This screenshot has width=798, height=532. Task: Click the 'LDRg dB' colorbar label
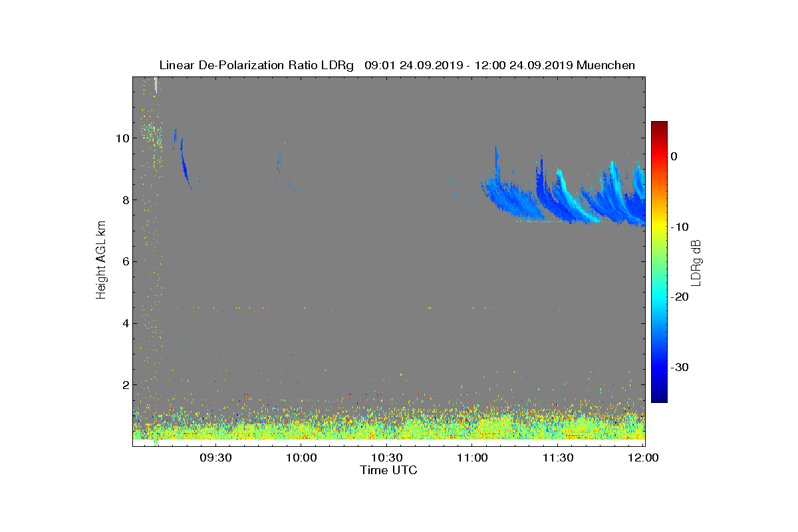coord(696,263)
